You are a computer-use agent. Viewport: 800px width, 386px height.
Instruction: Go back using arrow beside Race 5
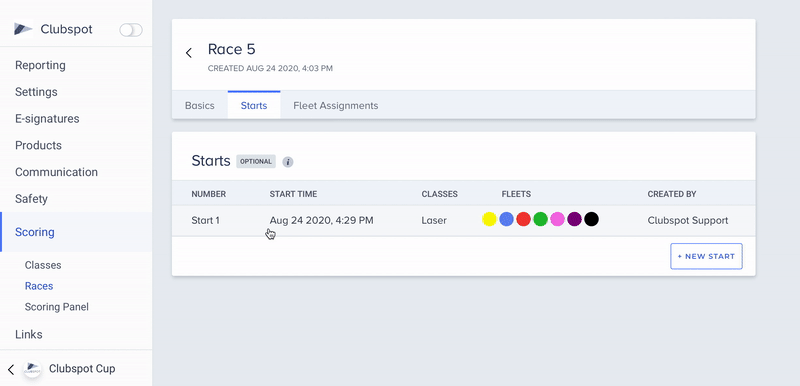(x=189, y=53)
